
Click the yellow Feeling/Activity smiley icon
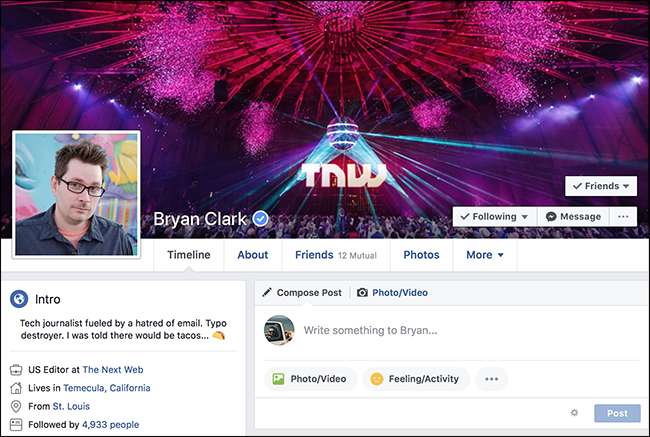pos(376,379)
